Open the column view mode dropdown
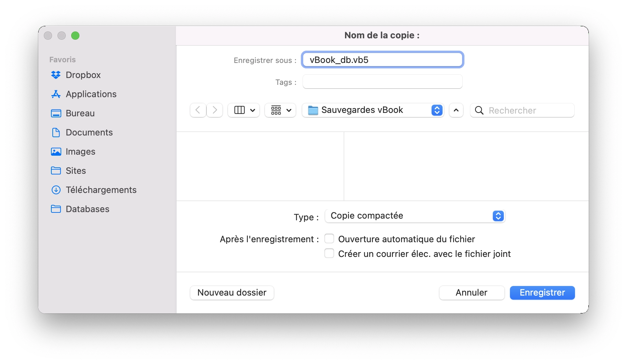The image size is (627, 364). pos(244,110)
